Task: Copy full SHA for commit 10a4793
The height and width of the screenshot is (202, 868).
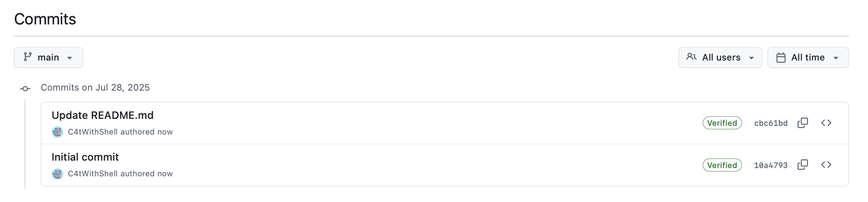Action: [803, 165]
